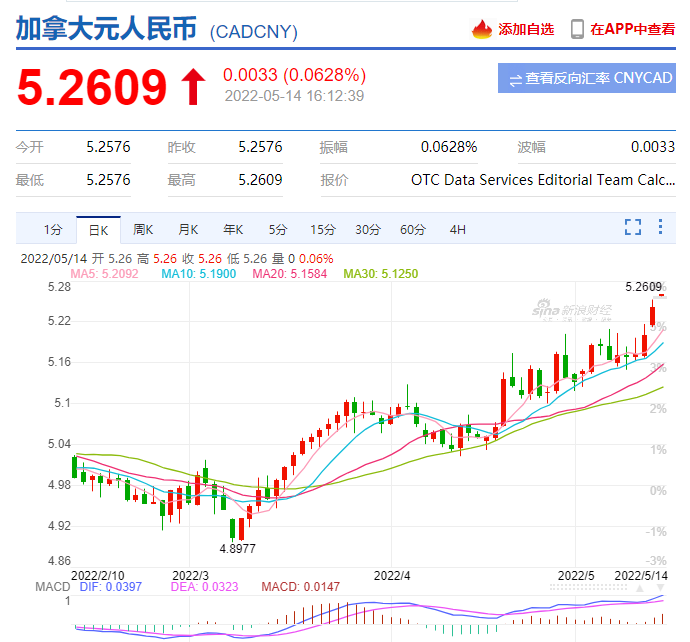Select the 30分 interval tab

click(367, 229)
